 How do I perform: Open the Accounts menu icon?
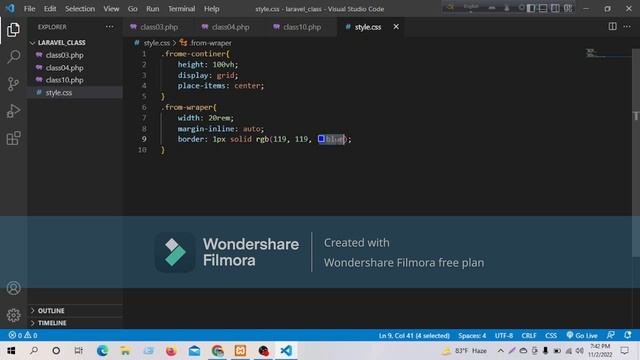[13, 288]
